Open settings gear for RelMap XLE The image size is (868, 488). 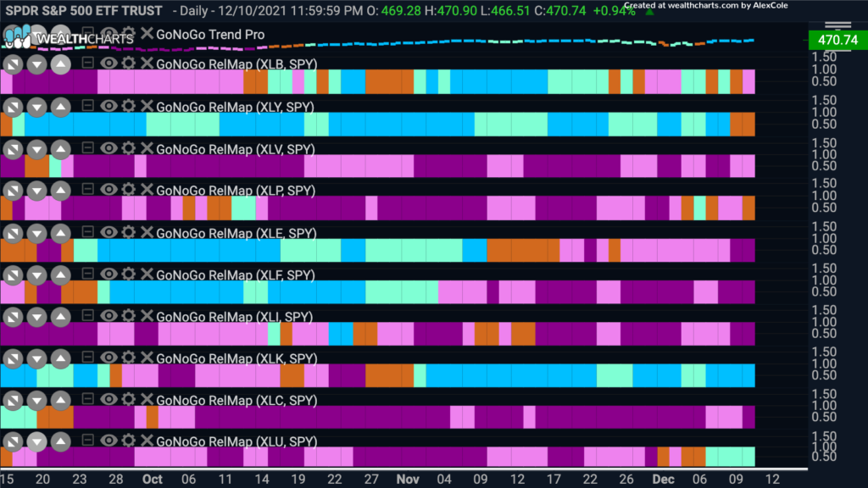coord(129,232)
